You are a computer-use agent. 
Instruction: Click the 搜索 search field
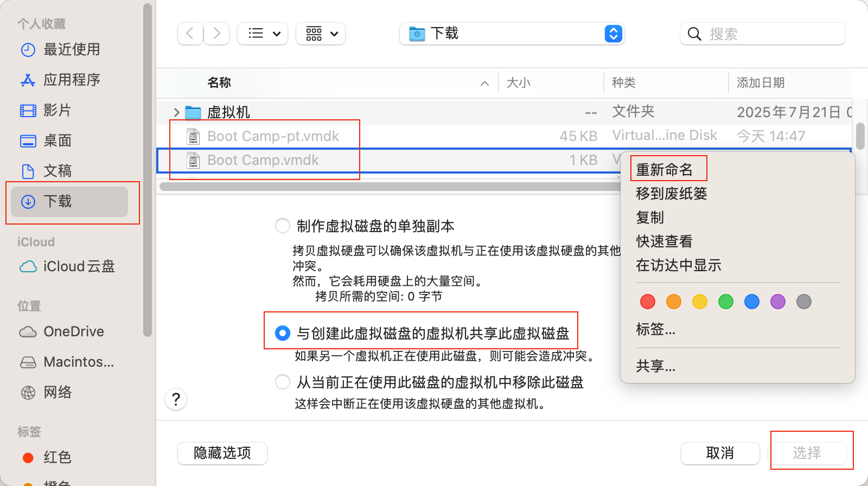[x=763, y=34]
